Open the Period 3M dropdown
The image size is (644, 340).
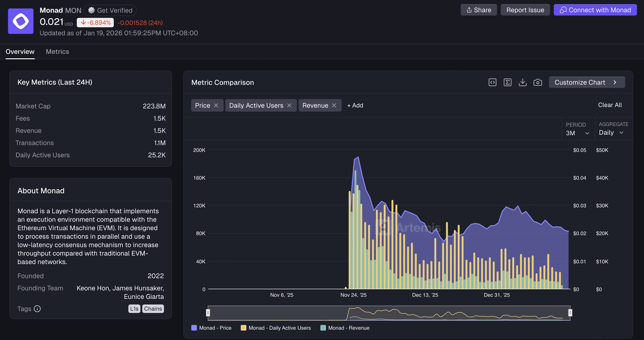click(577, 133)
